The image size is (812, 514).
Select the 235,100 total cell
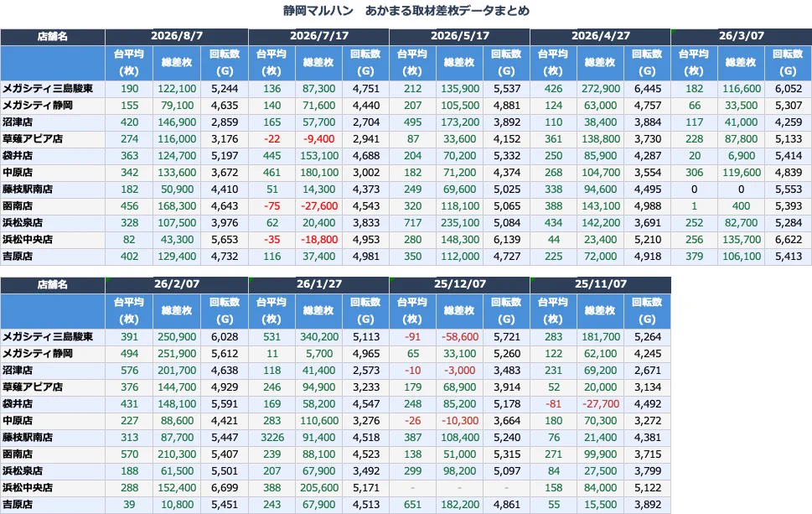click(x=460, y=223)
